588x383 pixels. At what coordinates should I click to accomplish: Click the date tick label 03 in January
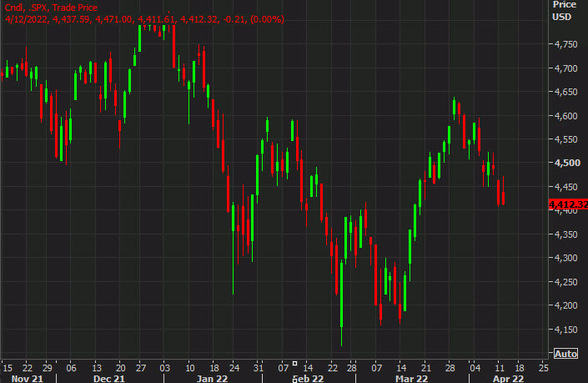pyautogui.click(x=164, y=368)
